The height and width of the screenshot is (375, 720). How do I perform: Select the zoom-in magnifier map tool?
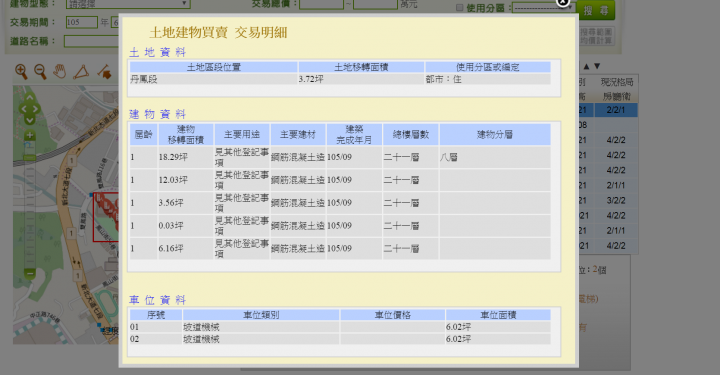pyautogui.click(x=21, y=72)
